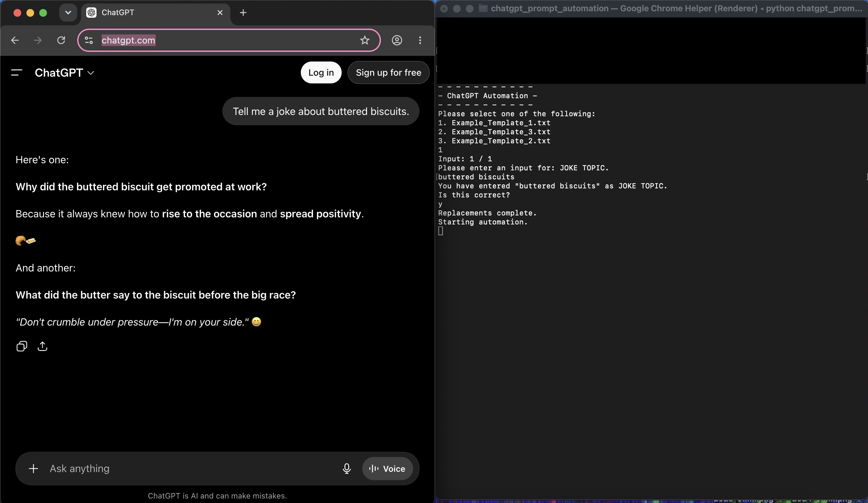
Task: Click the Log in button
Action: pos(321,72)
